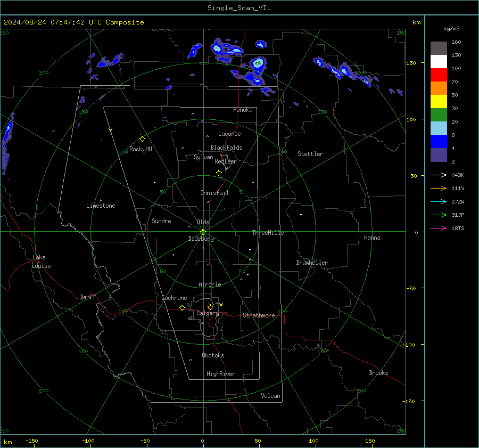Click the Strathmore town label
Screen dimensions: 479x448
pyautogui.click(x=259, y=315)
